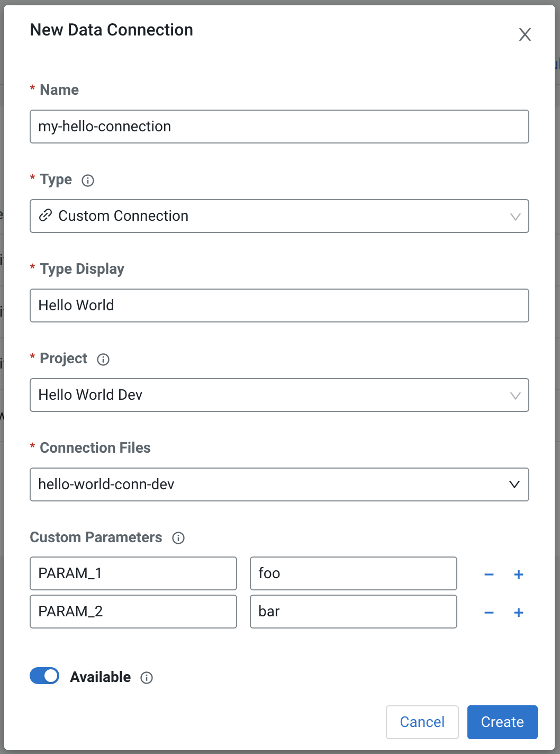560x754 pixels.
Task: Click the Name field my-hello-connection
Action: [279, 127]
